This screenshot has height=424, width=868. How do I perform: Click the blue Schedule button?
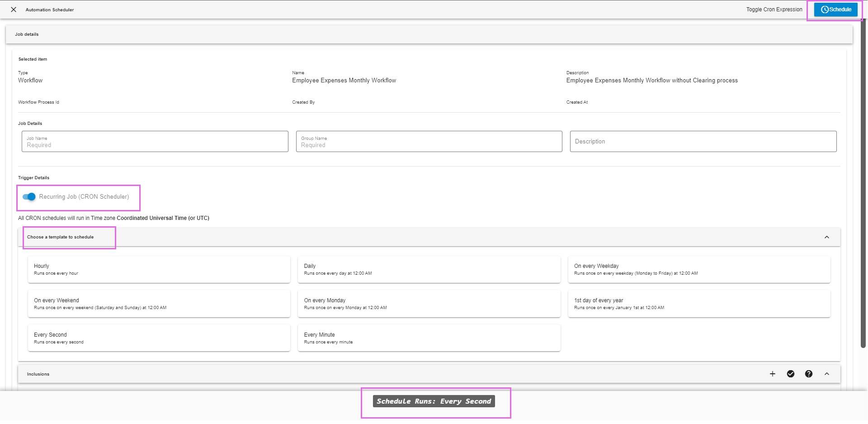click(835, 10)
